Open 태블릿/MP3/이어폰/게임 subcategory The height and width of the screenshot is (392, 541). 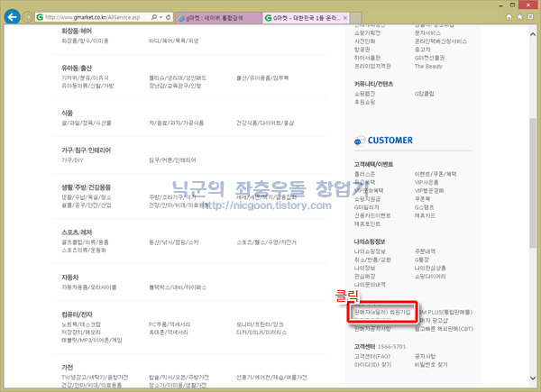tap(92, 340)
